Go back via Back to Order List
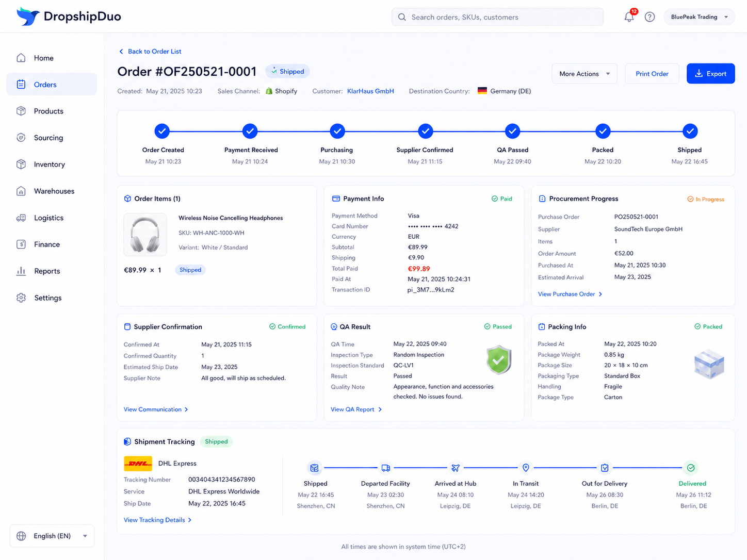The height and width of the screenshot is (560, 747). (150, 52)
